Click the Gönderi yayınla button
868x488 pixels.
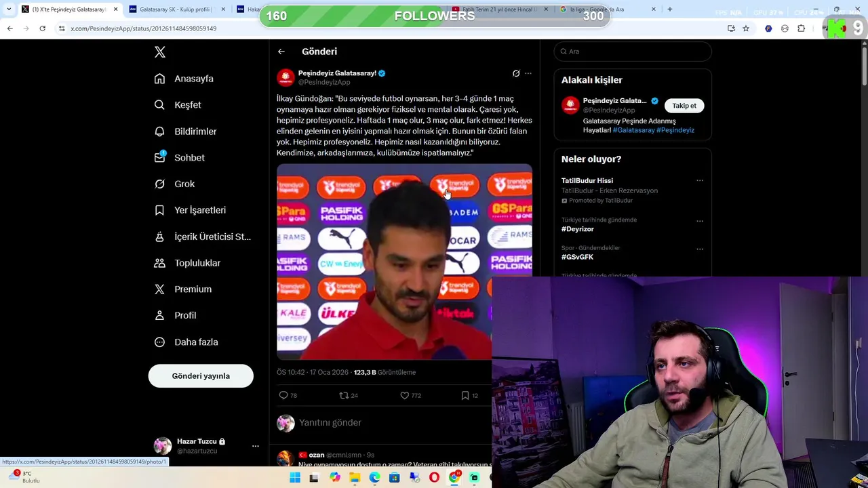pyautogui.click(x=201, y=376)
